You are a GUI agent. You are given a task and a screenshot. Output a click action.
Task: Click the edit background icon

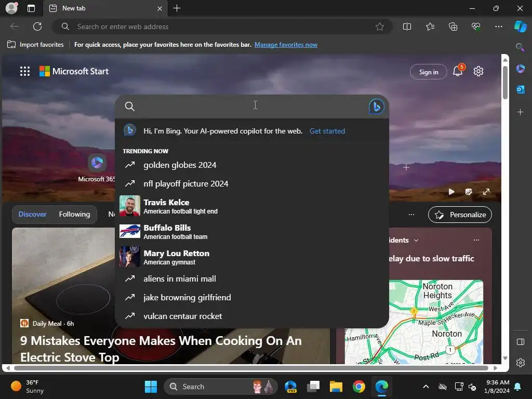[469, 192]
